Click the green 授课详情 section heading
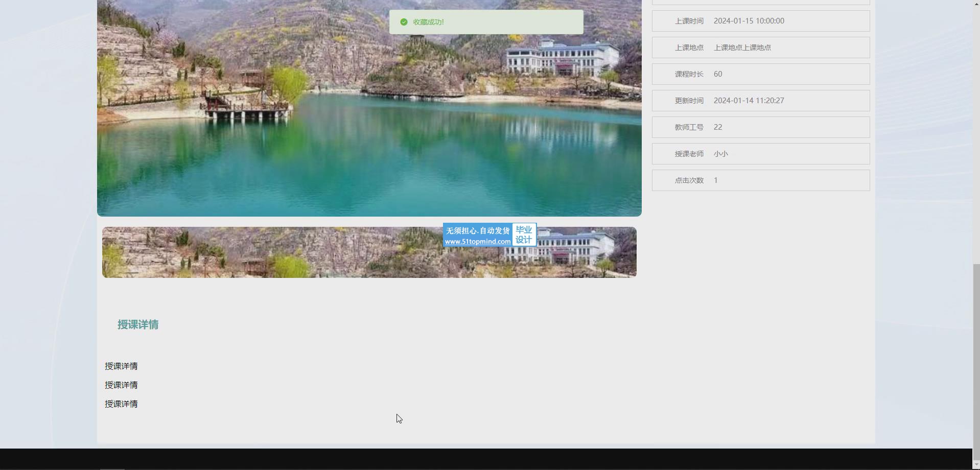The height and width of the screenshot is (470, 980). pyautogui.click(x=138, y=325)
